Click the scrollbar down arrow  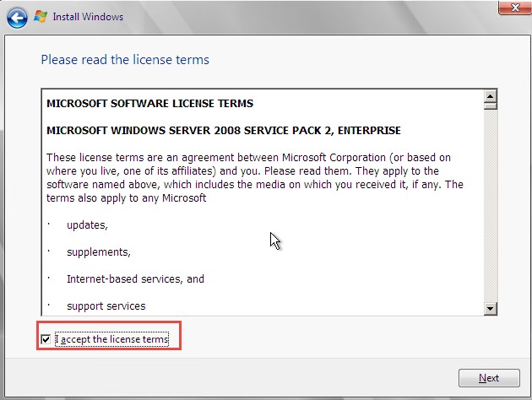[490, 309]
